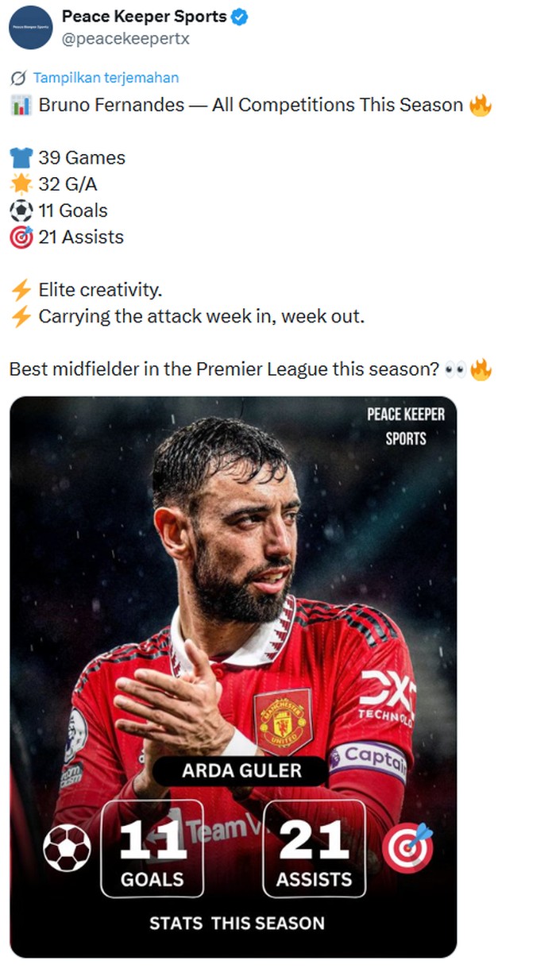Select the Peace Keeper Sports account name

coord(144,17)
